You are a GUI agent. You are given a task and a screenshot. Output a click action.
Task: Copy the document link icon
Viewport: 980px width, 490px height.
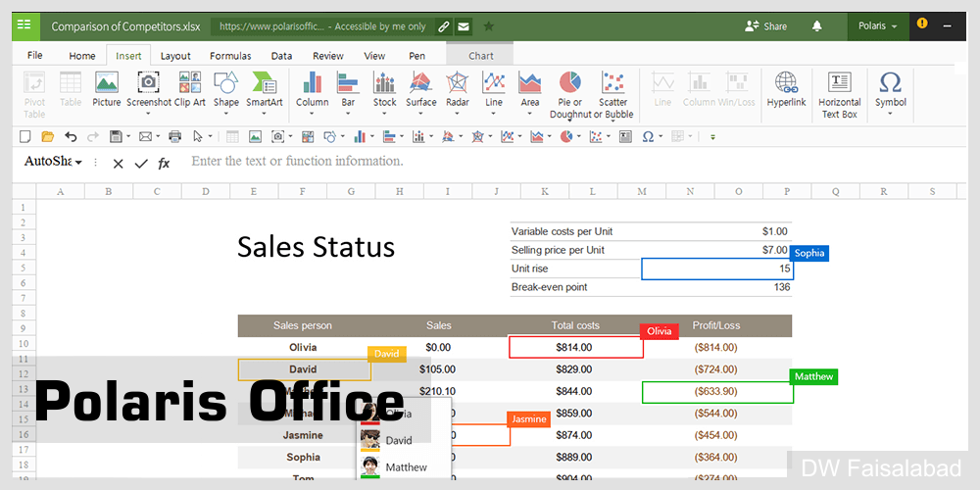[443, 26]
